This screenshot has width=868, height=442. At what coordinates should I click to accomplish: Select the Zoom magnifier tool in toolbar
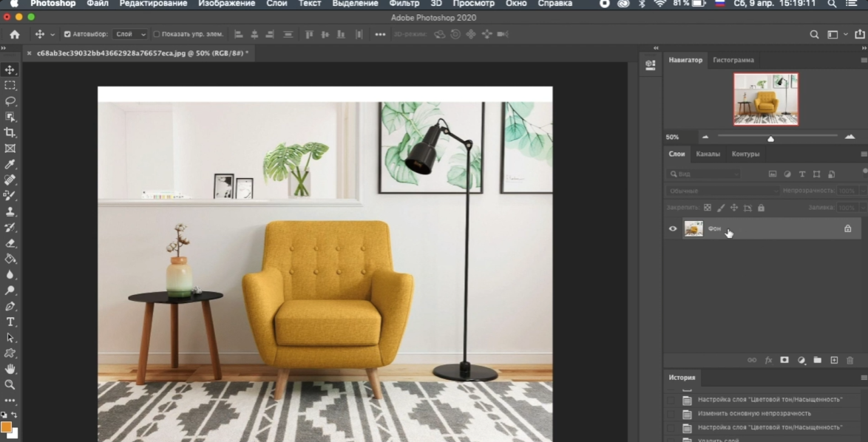click(10, 384)
